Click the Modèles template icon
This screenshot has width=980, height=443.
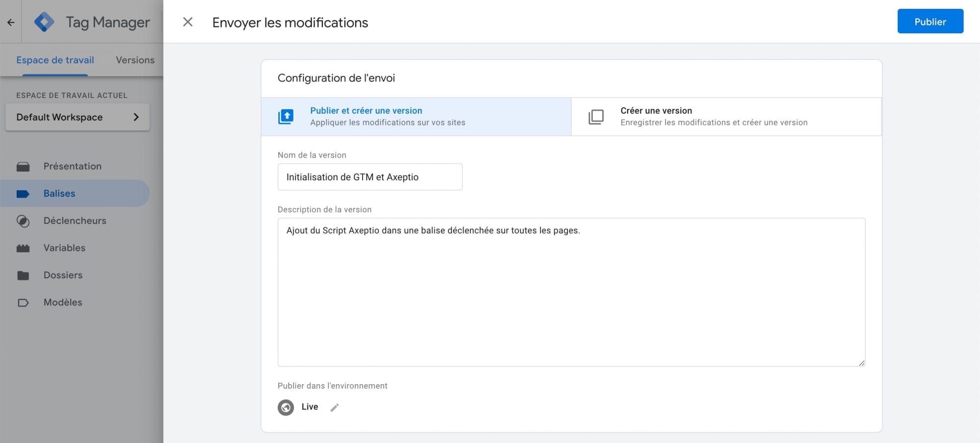pos(23,302)
